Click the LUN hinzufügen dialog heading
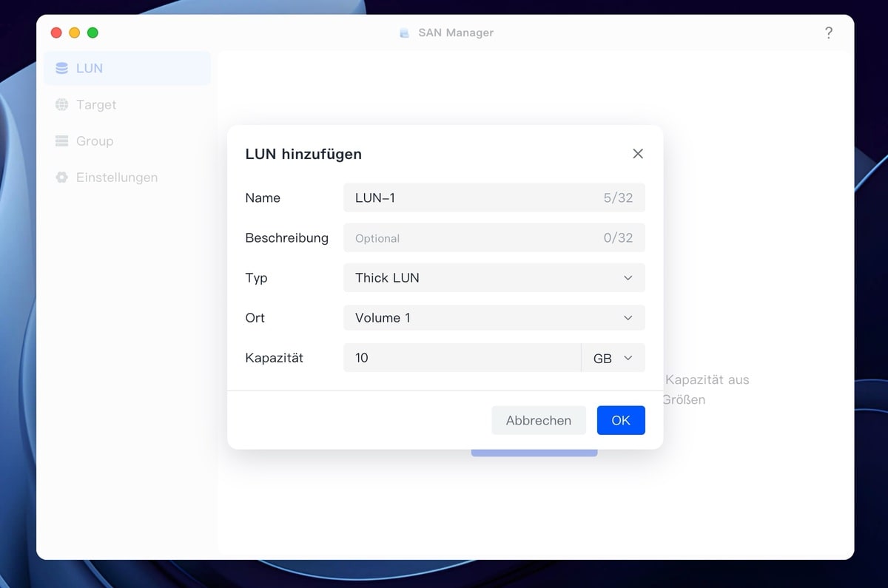This screenshot has width=888, height=588. coord(303,155)
